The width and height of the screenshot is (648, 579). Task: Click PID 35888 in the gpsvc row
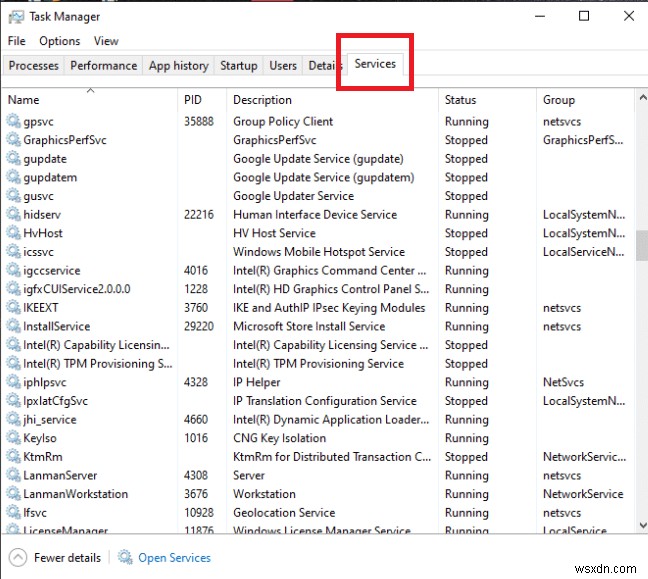199,122
